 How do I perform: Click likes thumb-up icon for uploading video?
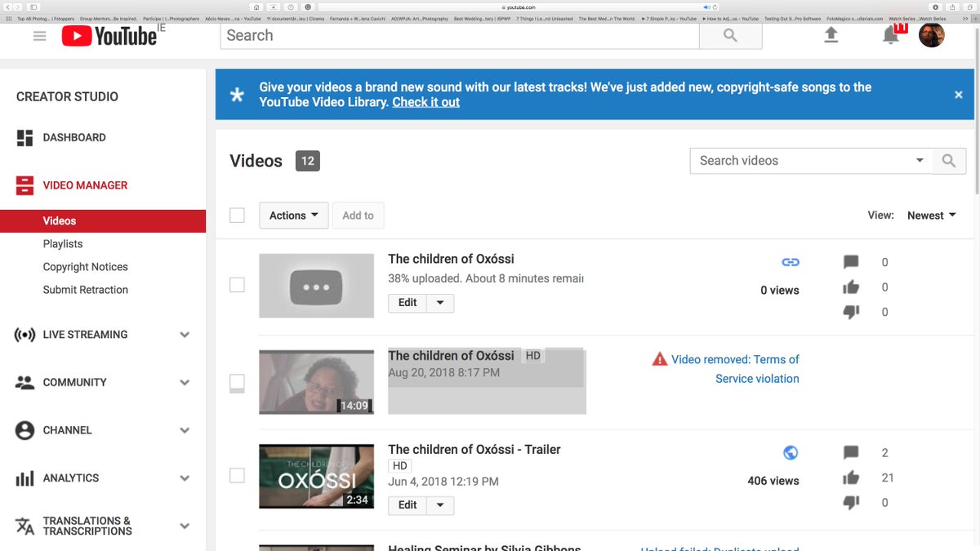(851, 287)
